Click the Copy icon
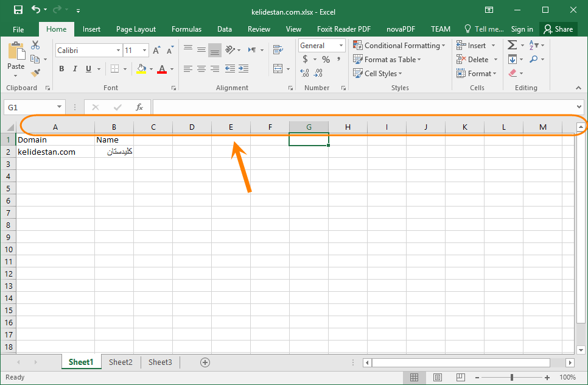The image size is (588, 385). tap(35, 59)
